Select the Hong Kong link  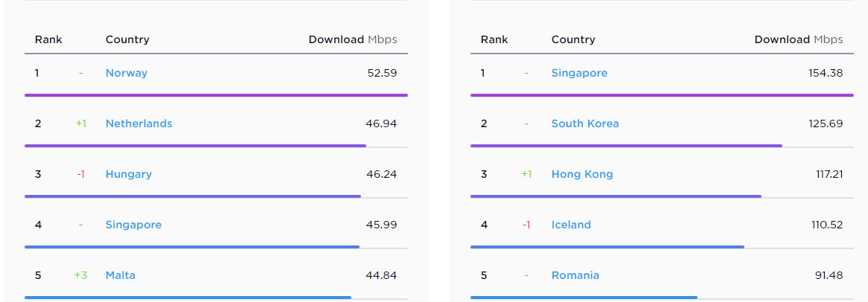[x=582, y=174]
